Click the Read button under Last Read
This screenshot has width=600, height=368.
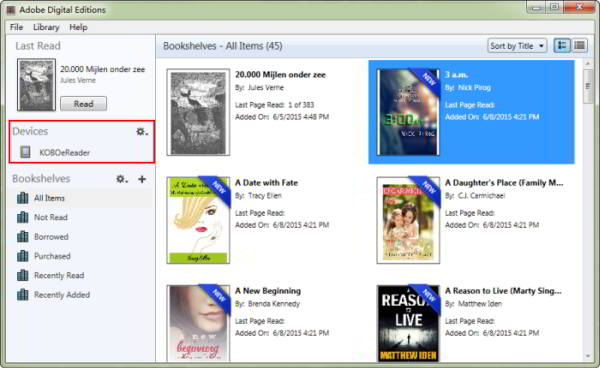click(83, 104)
